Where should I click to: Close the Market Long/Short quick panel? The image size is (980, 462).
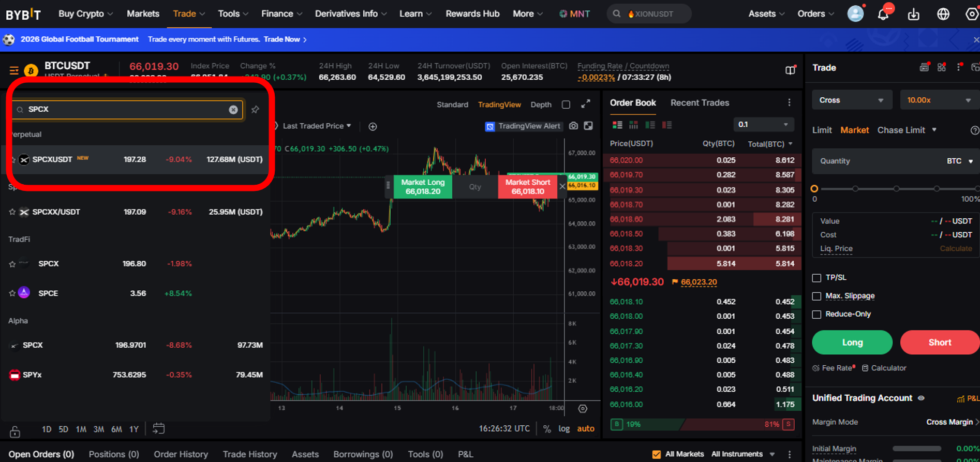pos(562,187)
